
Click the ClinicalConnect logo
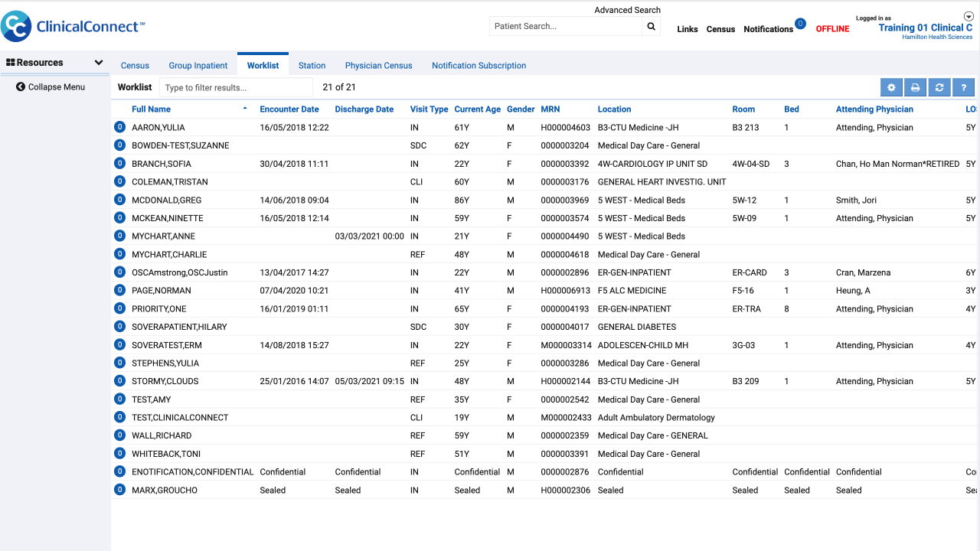73,27
